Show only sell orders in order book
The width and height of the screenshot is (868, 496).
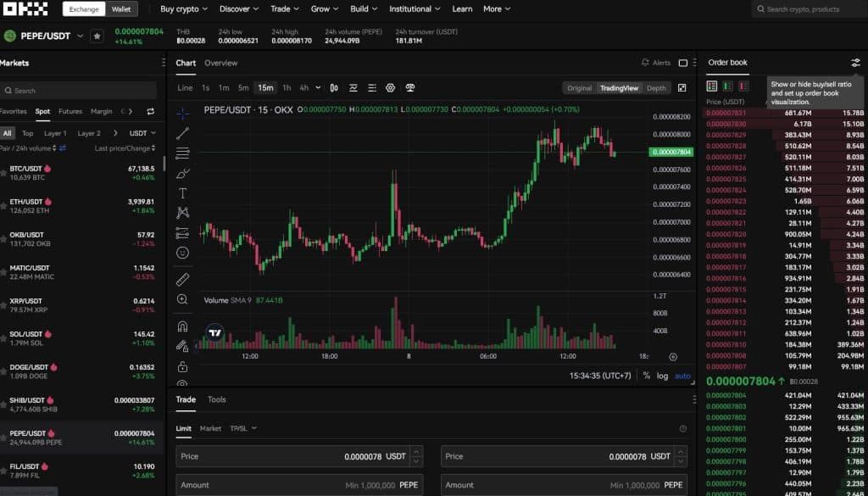pos(743,86)
